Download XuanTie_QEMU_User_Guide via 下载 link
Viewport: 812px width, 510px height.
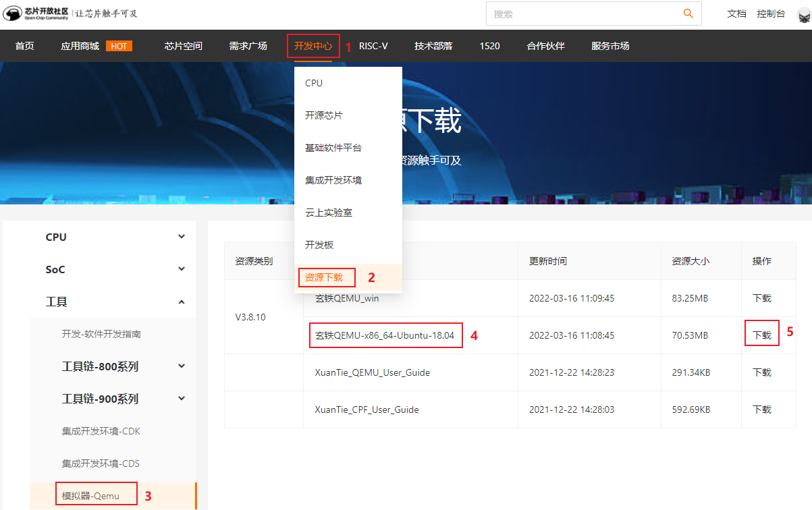tap(762, 372)
